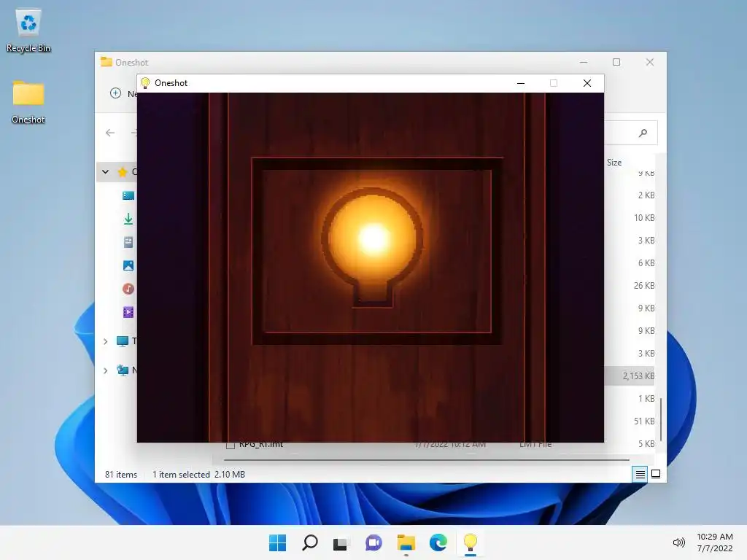747x560 pixels.
Task: Open the clock and date panel
Action: [x=715, y=542]
